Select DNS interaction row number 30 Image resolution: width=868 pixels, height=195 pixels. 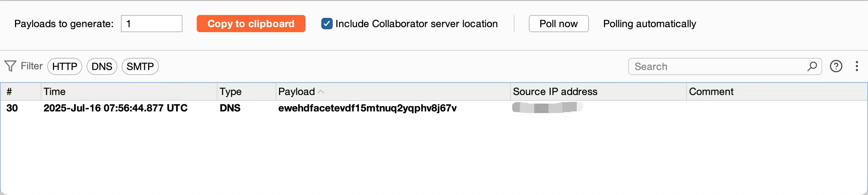pyautogui.click(x=434, y=108)
